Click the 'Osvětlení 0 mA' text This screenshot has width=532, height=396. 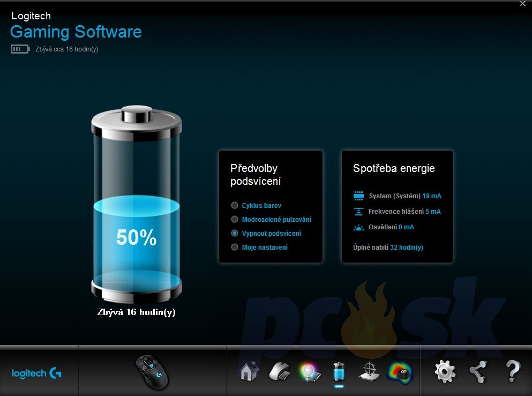click(x=391, y=227)
